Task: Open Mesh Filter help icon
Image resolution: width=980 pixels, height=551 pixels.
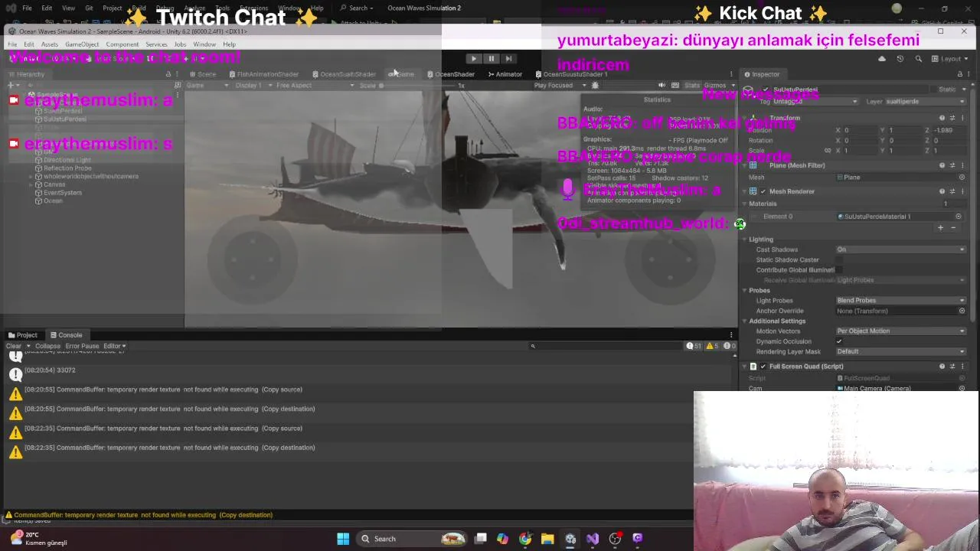Action: point(942,165)
